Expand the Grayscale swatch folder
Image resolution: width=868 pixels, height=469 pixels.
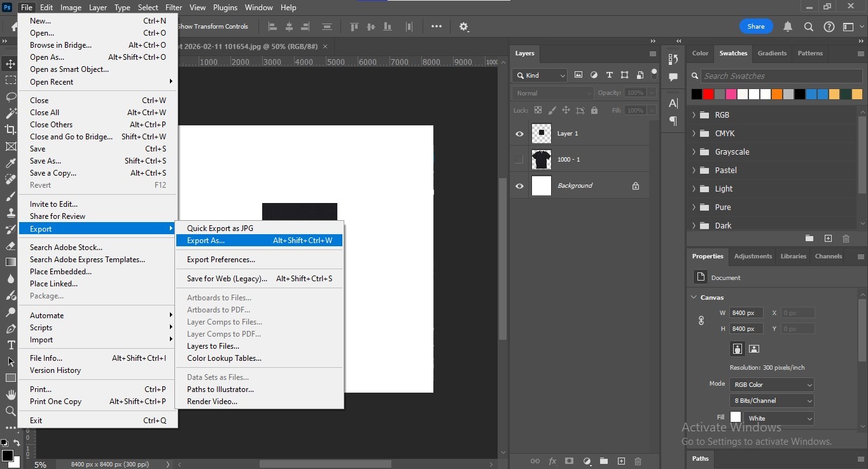point(694,152)
